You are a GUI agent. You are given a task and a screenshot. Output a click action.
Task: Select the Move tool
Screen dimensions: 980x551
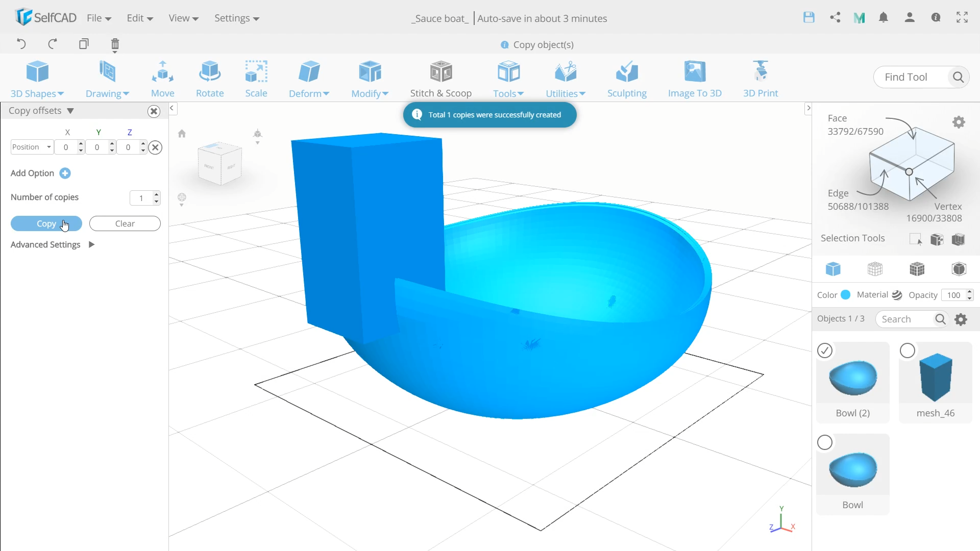click(163, 79)
